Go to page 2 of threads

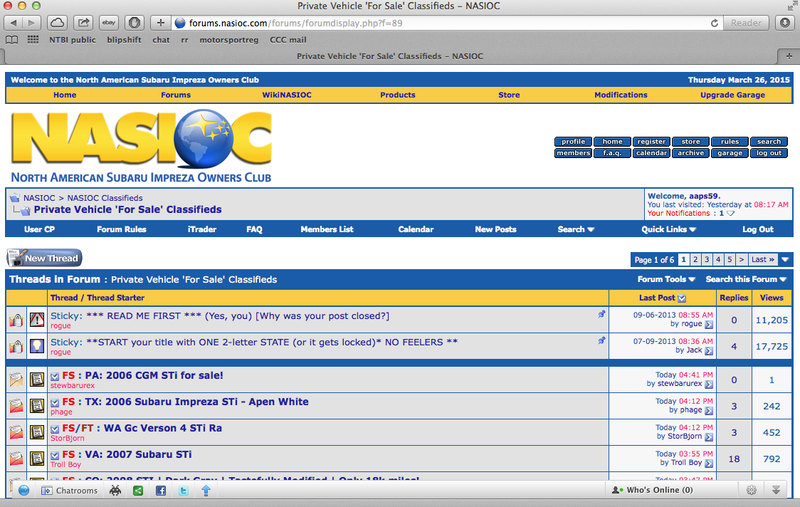click(x=695, y=260)
